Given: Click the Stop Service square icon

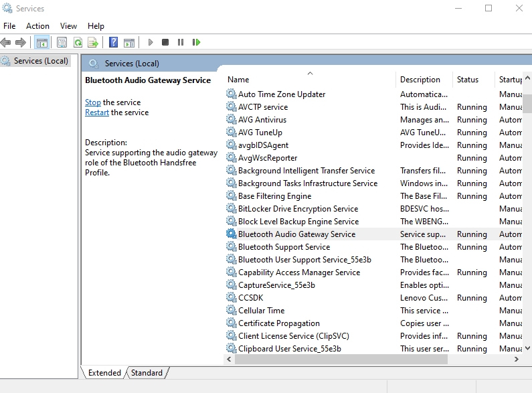Looking at the screenshot, I should [165, 42].
